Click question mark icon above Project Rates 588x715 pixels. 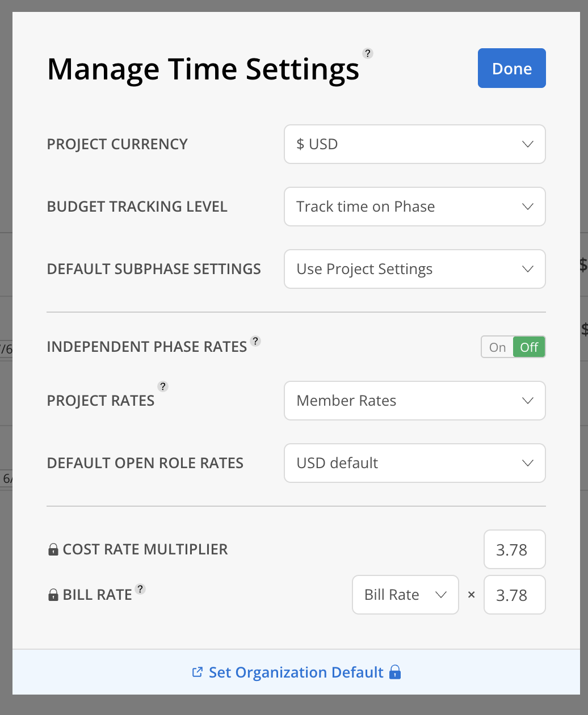pos(163,386)
